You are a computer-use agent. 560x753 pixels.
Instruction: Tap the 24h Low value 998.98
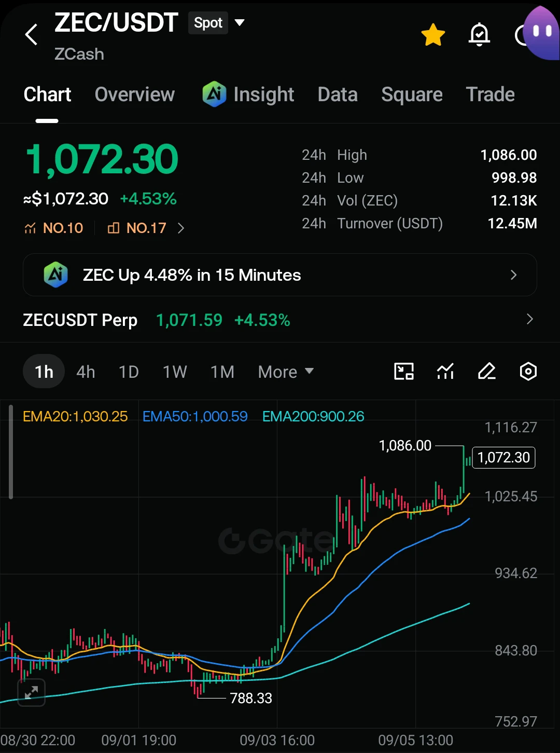tap(514, 178)
